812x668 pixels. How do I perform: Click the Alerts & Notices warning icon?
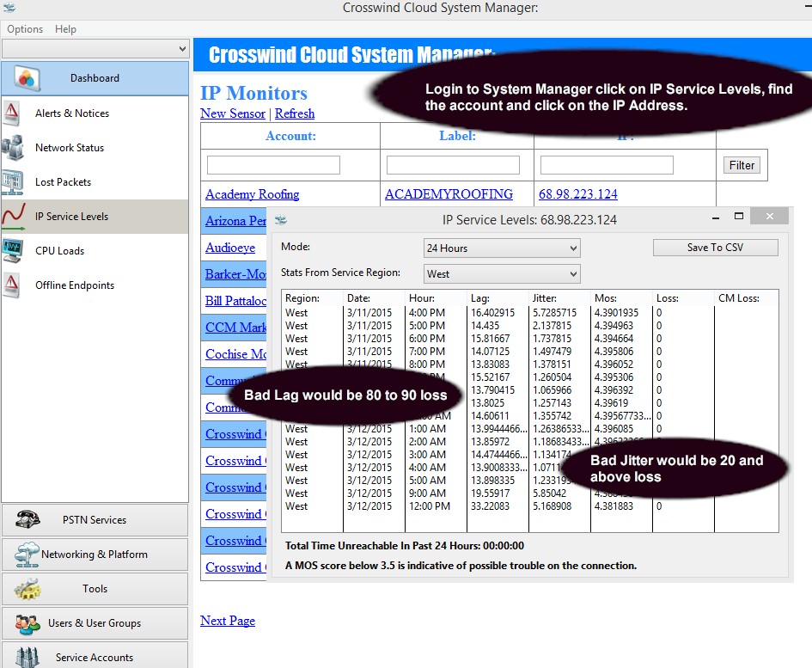(13, 113)
